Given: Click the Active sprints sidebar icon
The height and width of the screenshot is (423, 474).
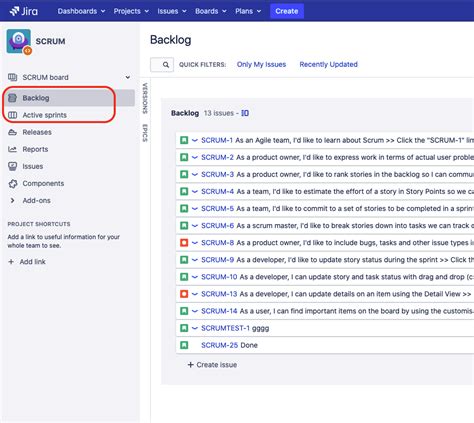Looking at the screenshot, I should (x=12, y=115).
